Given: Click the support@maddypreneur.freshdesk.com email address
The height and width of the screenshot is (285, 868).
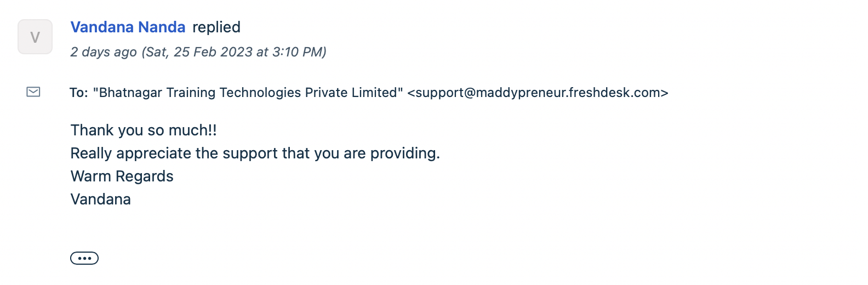Looking at the screenshot, I should coord(538,93).
